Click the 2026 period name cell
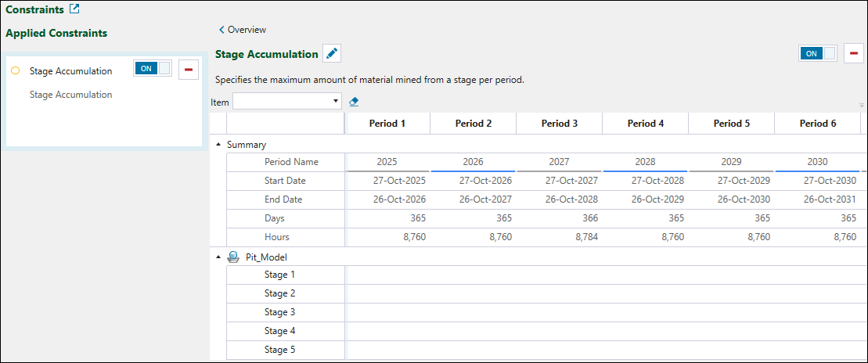 [473, 162]
